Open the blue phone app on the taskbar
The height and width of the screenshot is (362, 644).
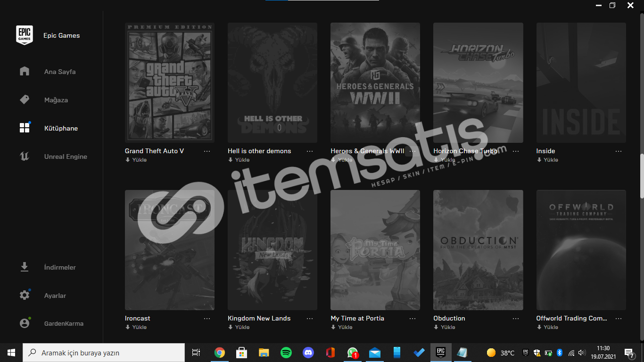point(397,353)
